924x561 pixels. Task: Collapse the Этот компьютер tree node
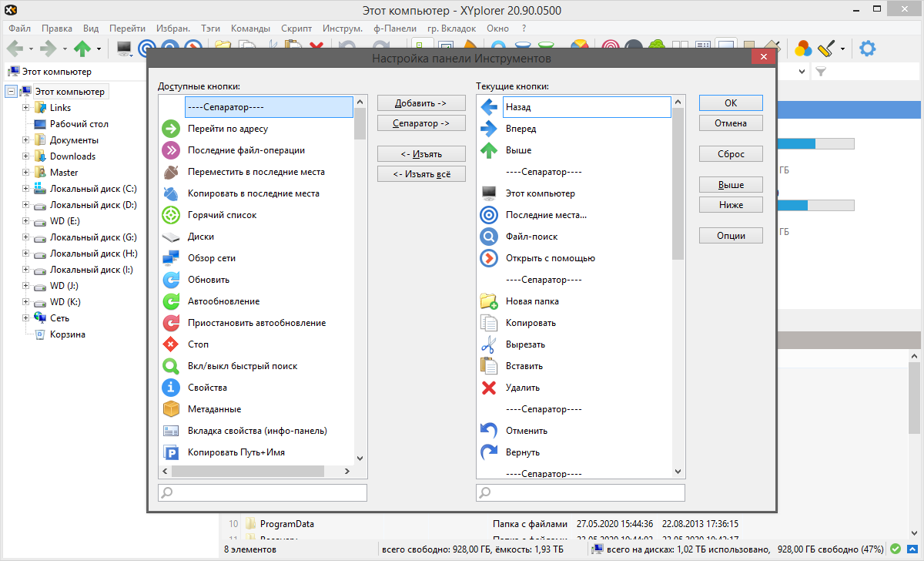(11, 92)
